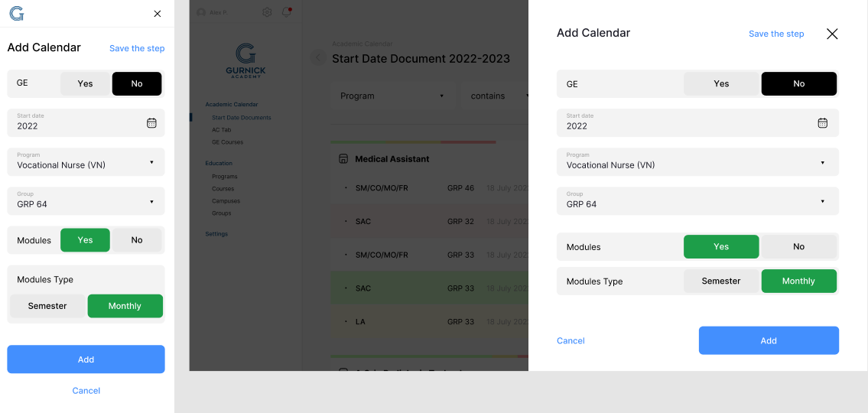This screenshot has height=413, width=868.
Task: Set Modules to No in the right dialog
Action: click(x=798, y=246)
